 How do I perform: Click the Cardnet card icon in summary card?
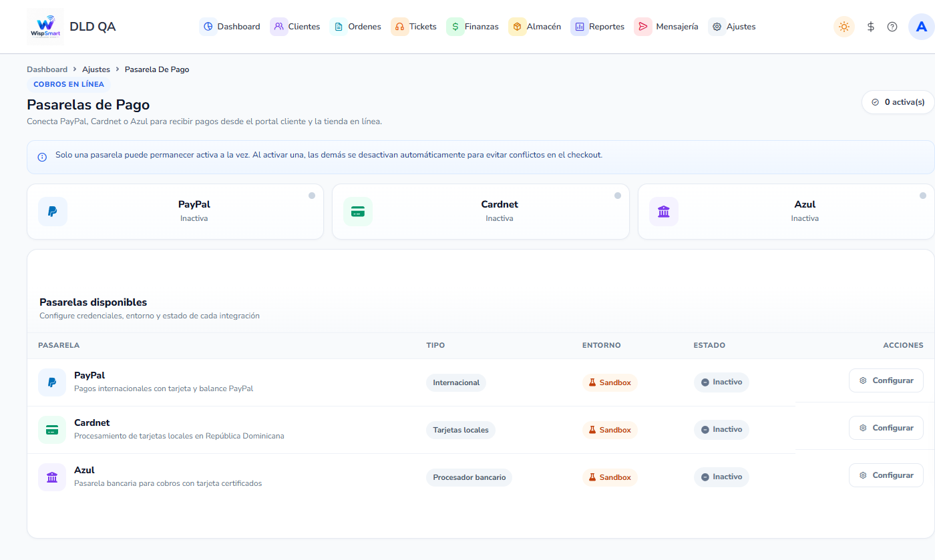tap(358, 212)
